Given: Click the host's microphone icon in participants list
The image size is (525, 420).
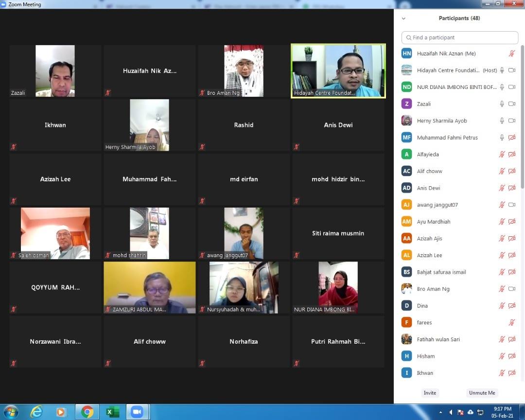Looking at the screenshot, I should (502, 70).
